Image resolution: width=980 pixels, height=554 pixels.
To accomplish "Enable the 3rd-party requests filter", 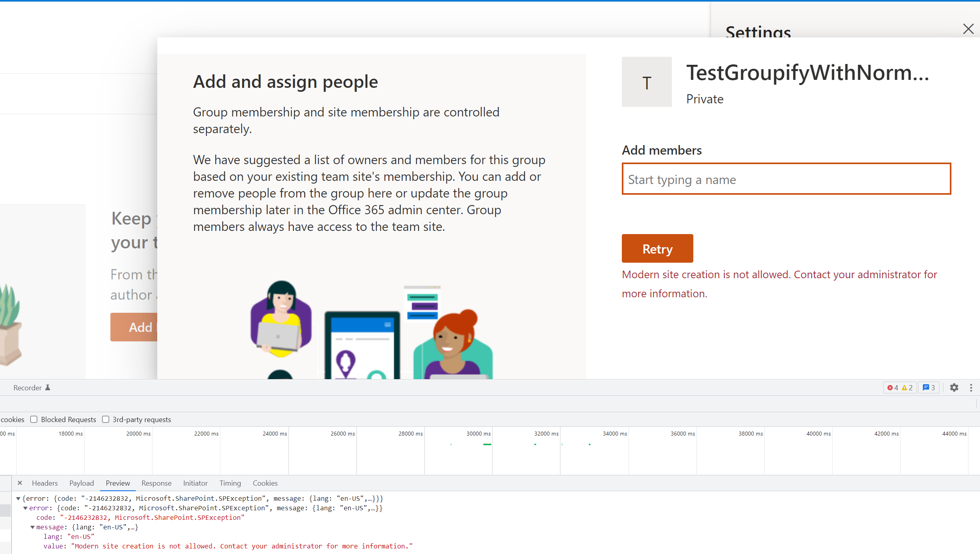I will click(106, 419).
